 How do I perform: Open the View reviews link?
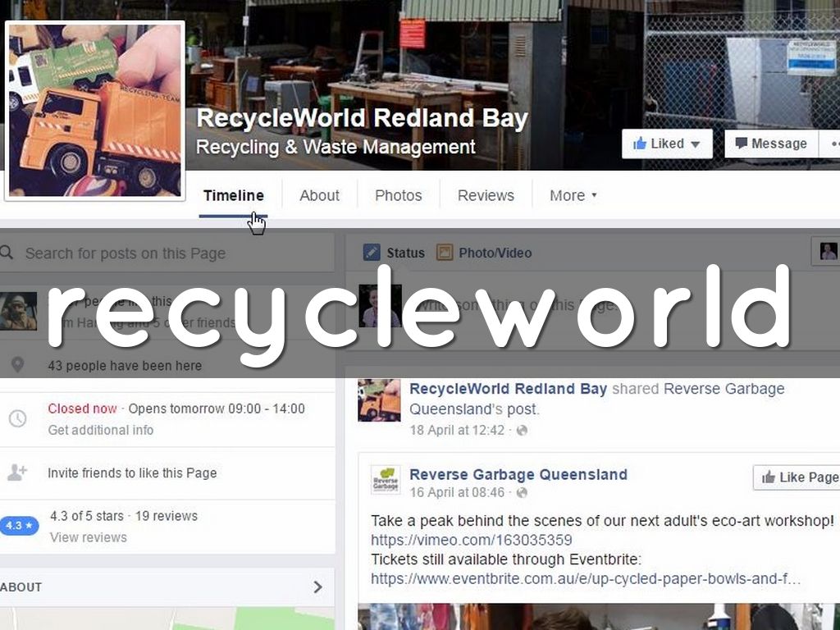pos(88,537)
